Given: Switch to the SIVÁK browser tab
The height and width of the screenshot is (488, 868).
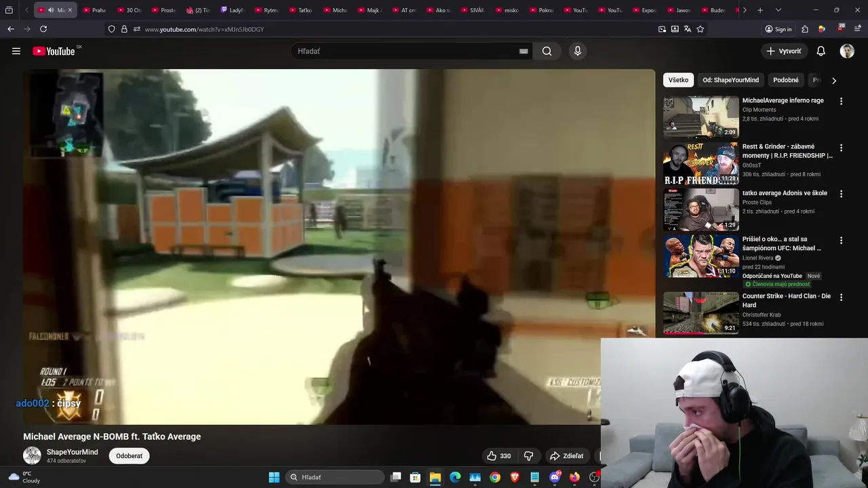Looking at the screenshot, I should 473,10.
